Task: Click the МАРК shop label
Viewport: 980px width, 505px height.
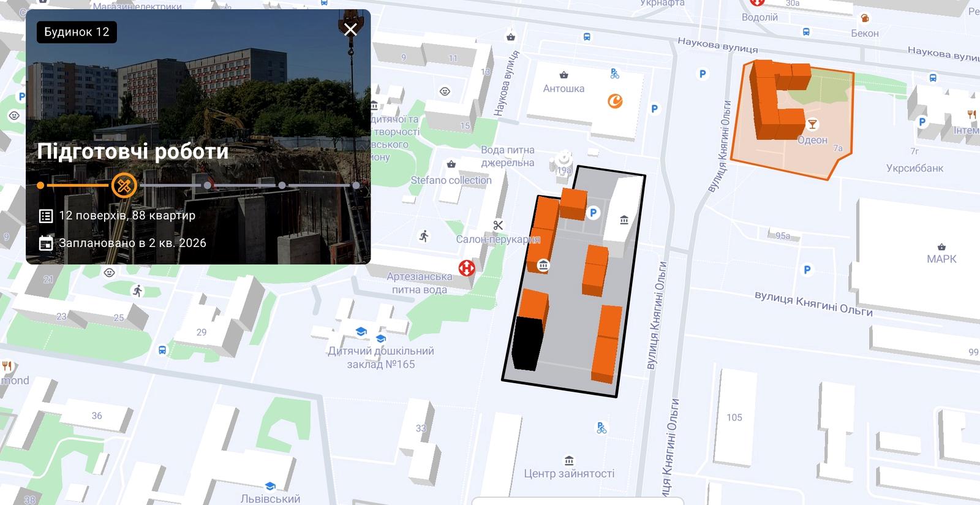Action: (x=941, y=259)
